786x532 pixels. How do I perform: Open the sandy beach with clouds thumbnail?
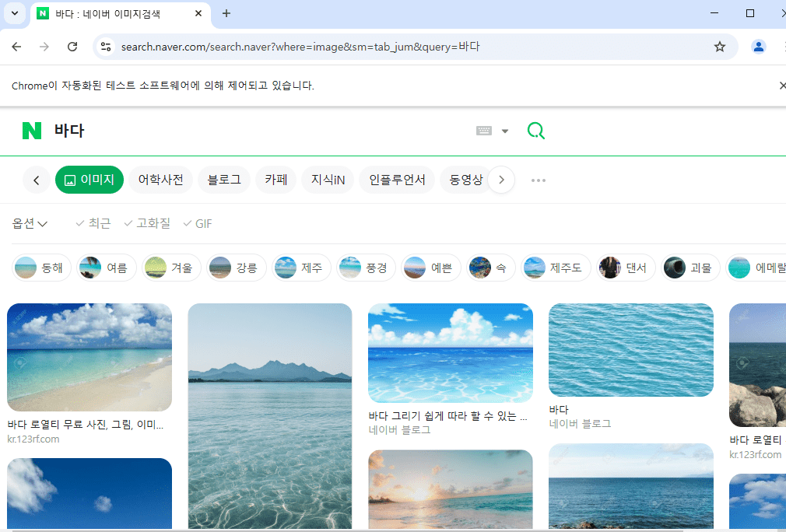pyautogui.click(x=89, y=357)
